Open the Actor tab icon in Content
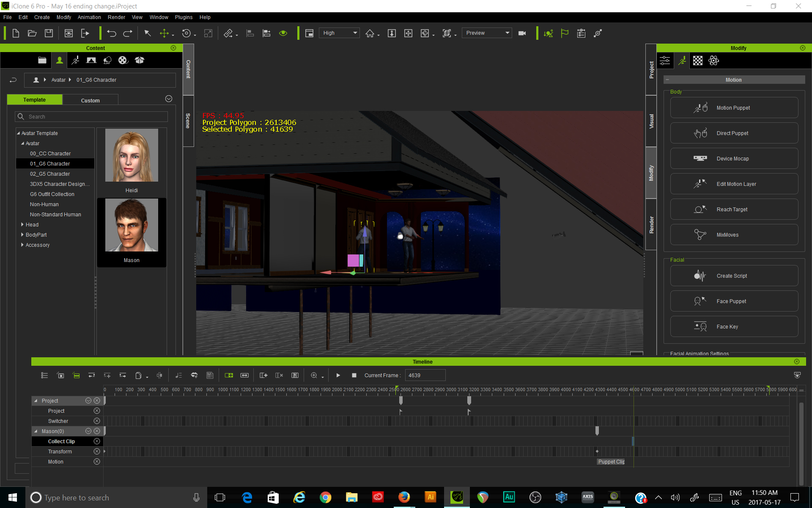812x508 pixels. click(60, 60)
